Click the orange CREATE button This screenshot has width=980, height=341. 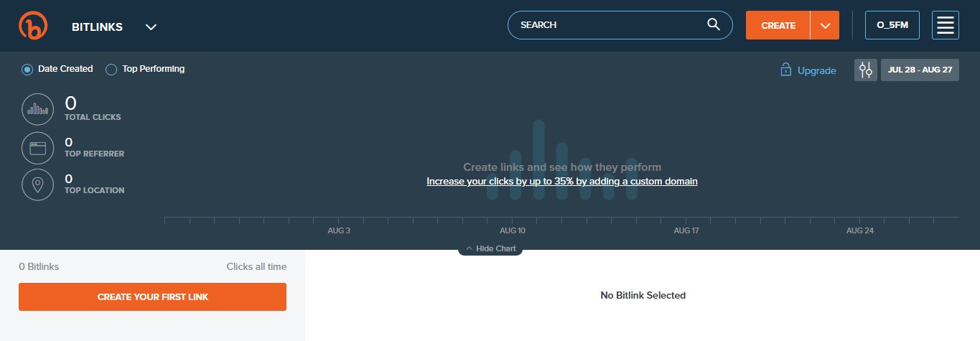point(778,25)
